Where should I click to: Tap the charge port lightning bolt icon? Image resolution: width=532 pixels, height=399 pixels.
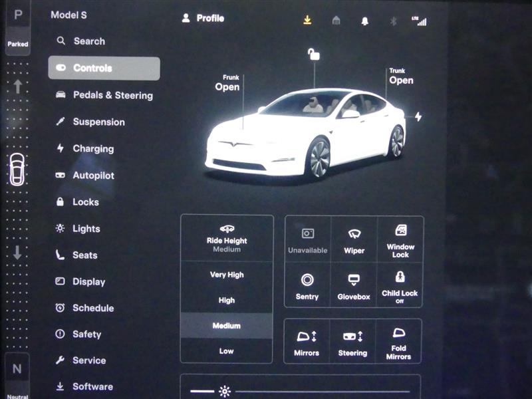pos(418,117)
